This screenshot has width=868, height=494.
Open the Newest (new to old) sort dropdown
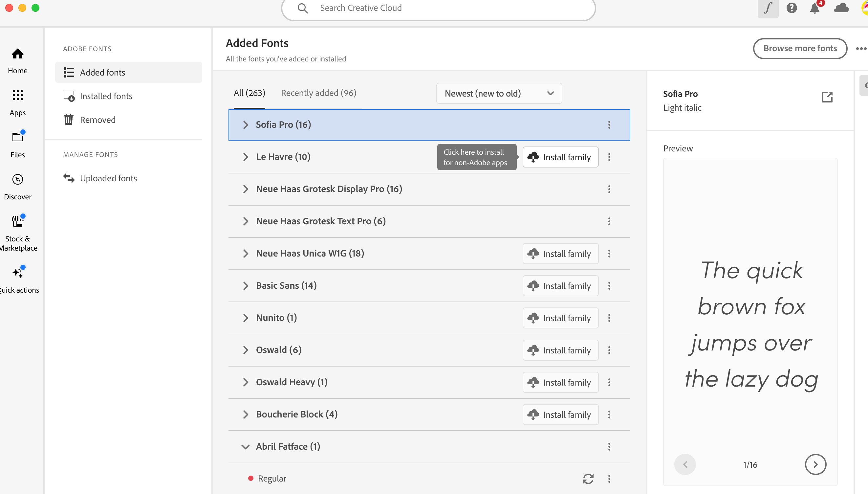(499, 93)
